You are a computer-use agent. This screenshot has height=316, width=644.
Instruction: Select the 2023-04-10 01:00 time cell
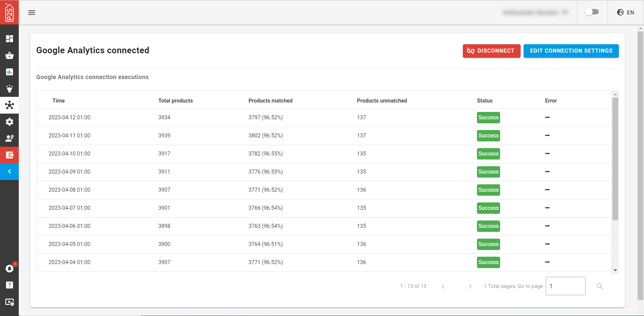[x=69, y=154]
